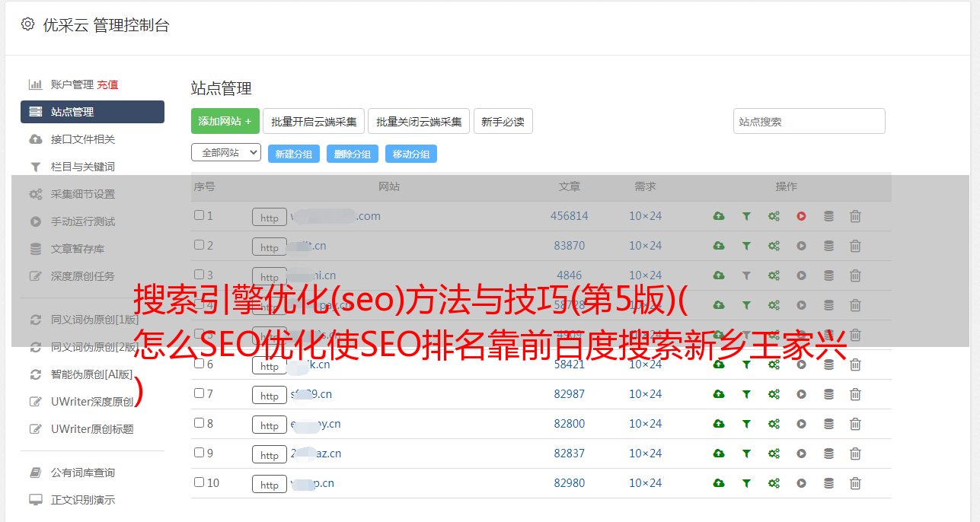This screenshot has height=522, width=980.
Task: Tick the checkbox for site 1
Action: [199, 215]
